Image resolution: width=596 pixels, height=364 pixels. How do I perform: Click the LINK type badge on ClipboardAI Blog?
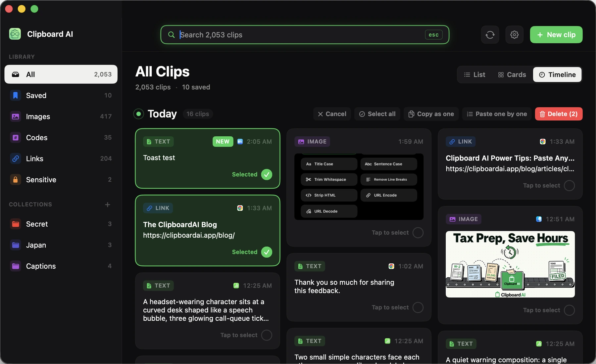(158, 208)
